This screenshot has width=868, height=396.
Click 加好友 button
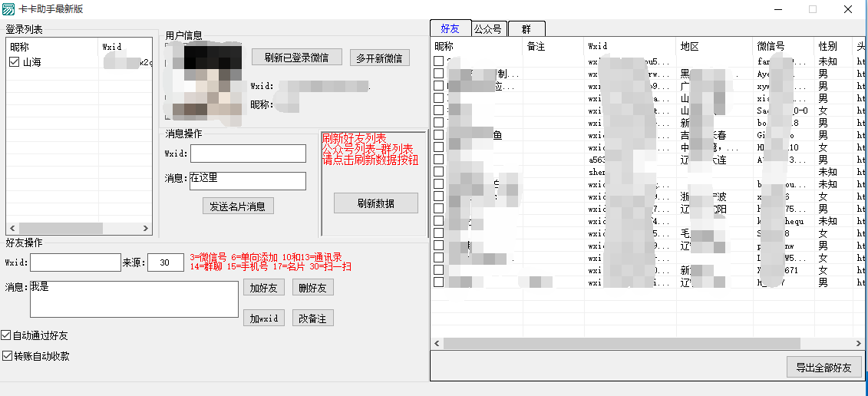(x=263, y=288)
